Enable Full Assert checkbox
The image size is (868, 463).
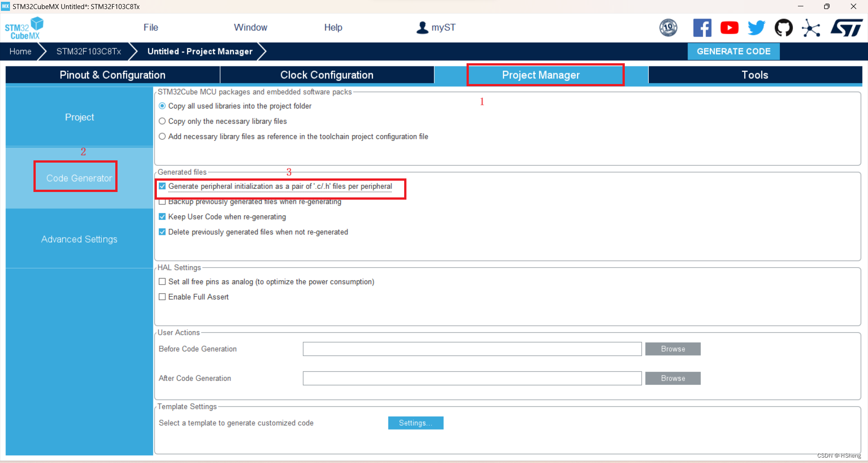click(x=162, y=297)
